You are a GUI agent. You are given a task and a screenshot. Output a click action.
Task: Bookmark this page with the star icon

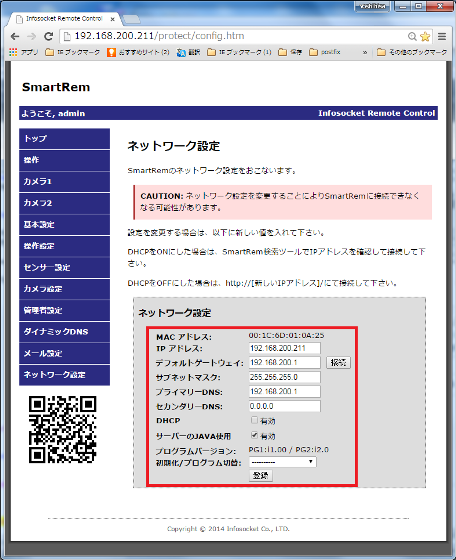[425, 36]
